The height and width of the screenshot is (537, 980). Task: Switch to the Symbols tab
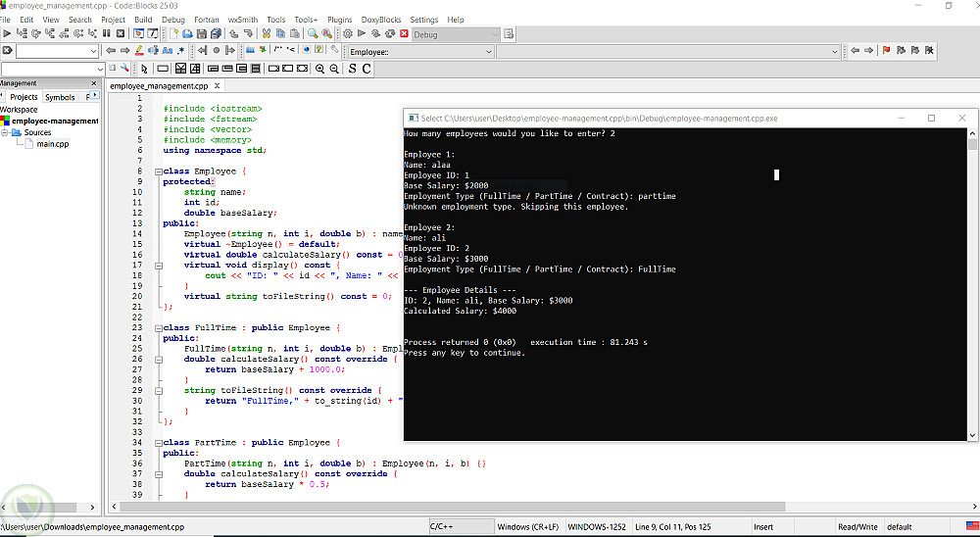point(60,97)
